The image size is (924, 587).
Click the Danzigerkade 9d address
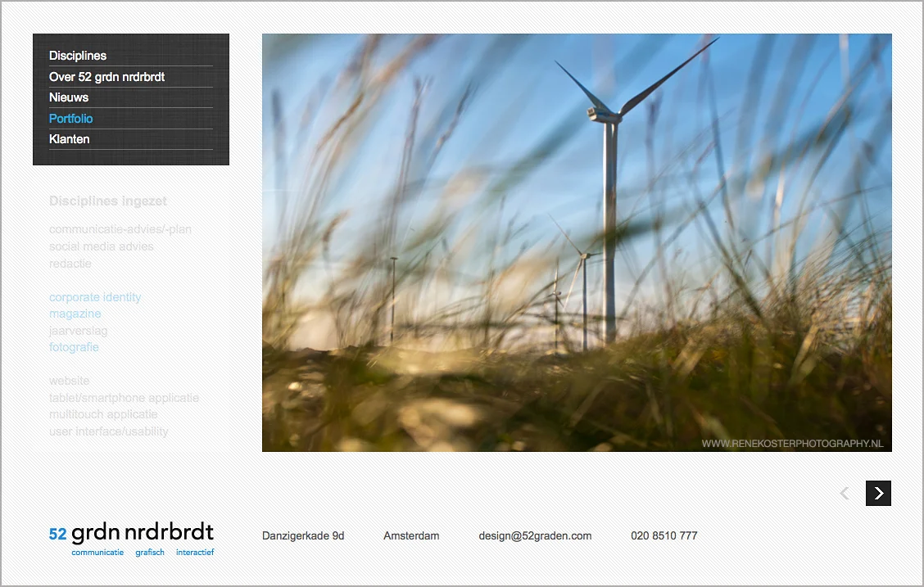(303, 535)
